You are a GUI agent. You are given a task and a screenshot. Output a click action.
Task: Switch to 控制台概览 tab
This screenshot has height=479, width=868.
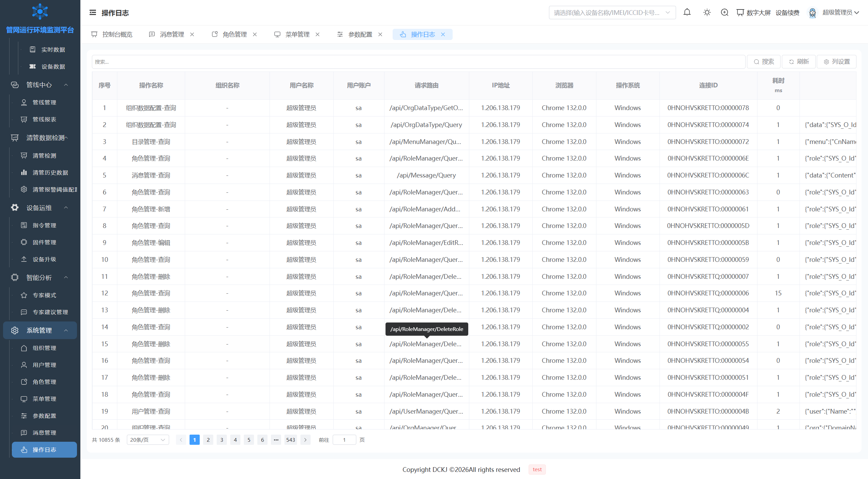(x=112, y=35)
